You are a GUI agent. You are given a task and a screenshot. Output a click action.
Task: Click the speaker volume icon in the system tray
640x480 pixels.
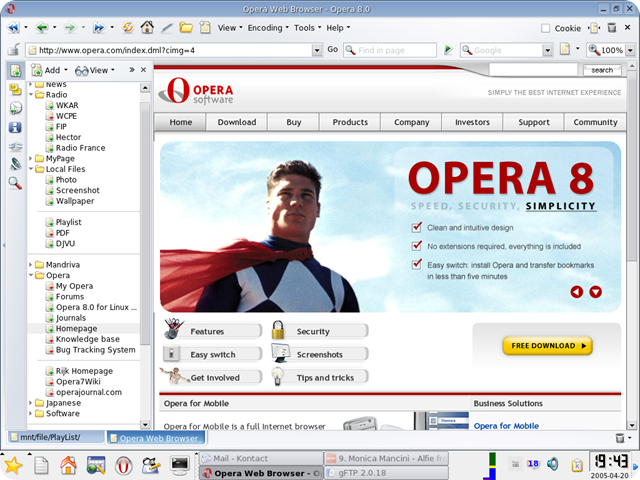pyautogui.click(x=553, y=464)
